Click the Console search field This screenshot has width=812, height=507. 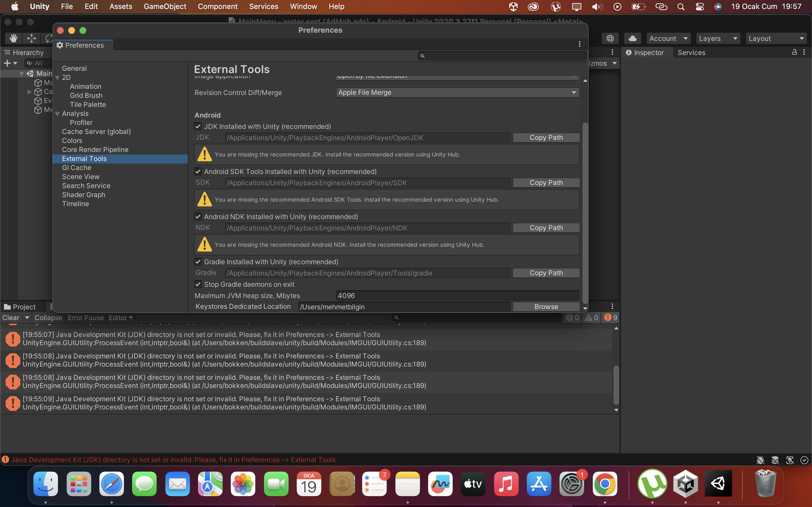pyautogui.click(x=476, y=318)
